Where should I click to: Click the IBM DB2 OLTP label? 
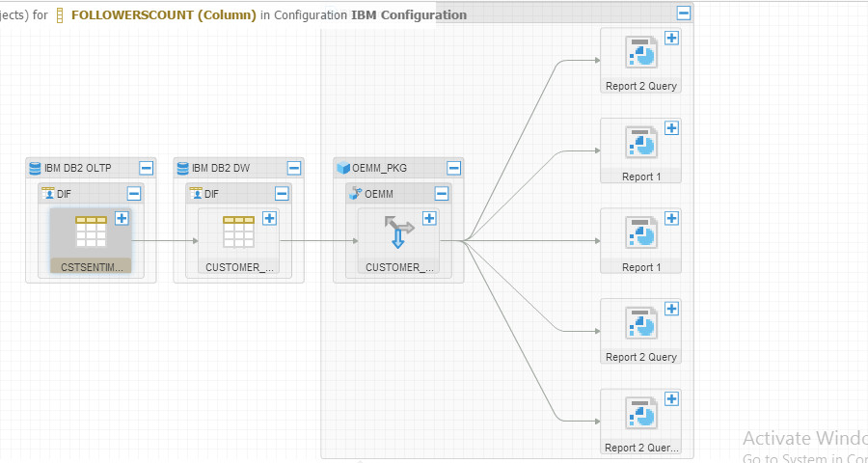[x=78, y=168]
